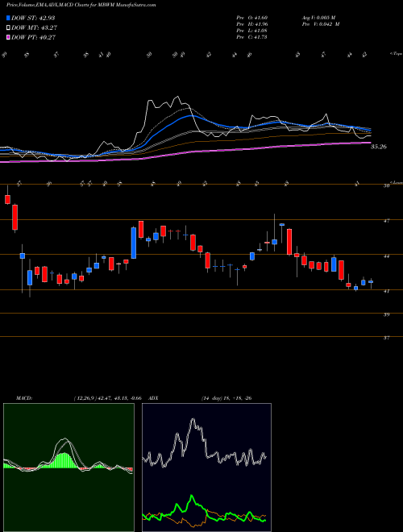Viewport: 403px width, 532px height.
Task: Click the 'DOW MT: 43.27' legend label
Action: (x=35, y=28)
